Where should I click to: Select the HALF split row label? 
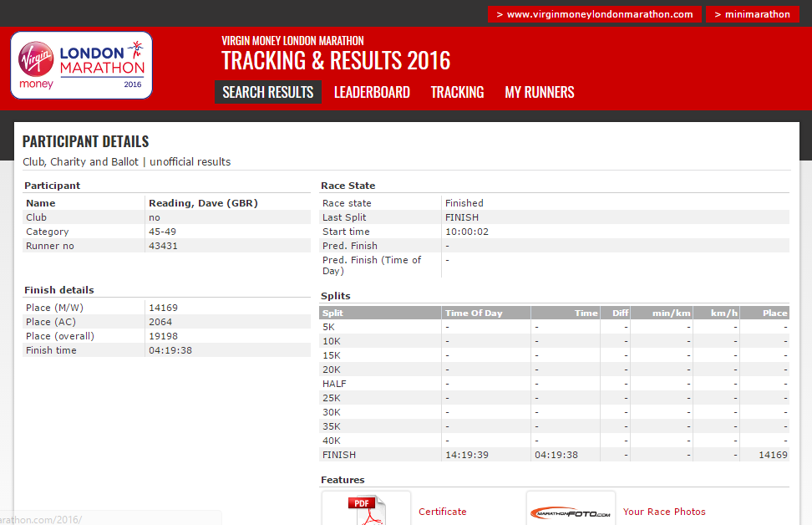click(334, 384)
